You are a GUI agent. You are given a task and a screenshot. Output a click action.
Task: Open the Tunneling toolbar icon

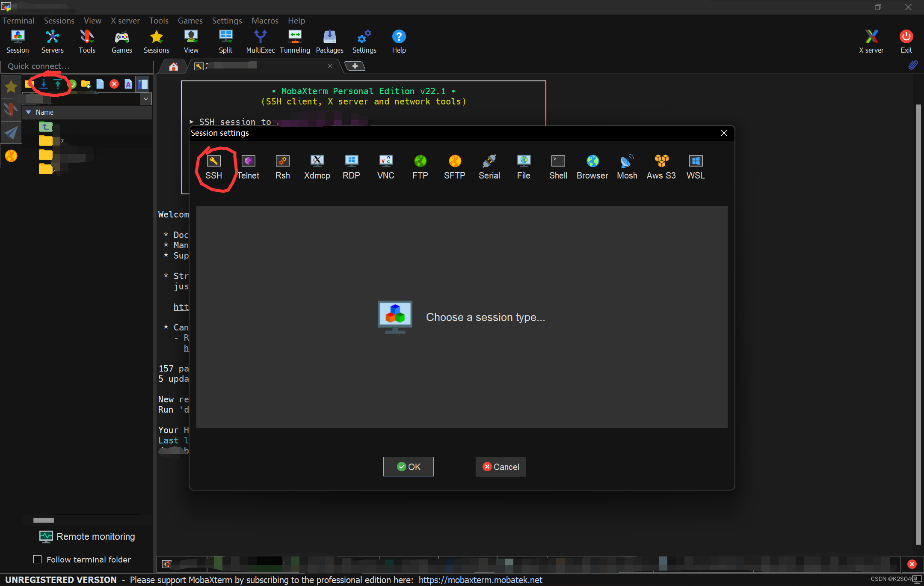pos(295,42)
